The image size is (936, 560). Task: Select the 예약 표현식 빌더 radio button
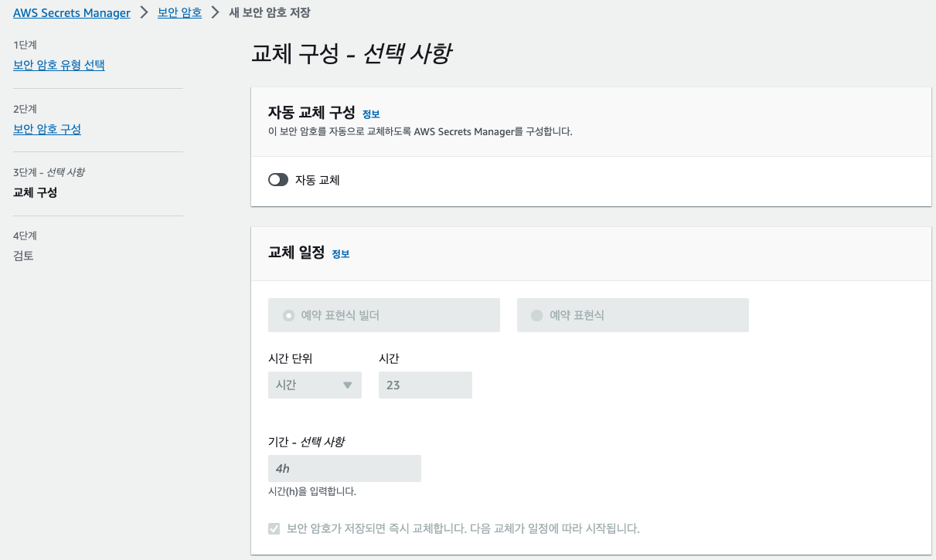point(289,314)
